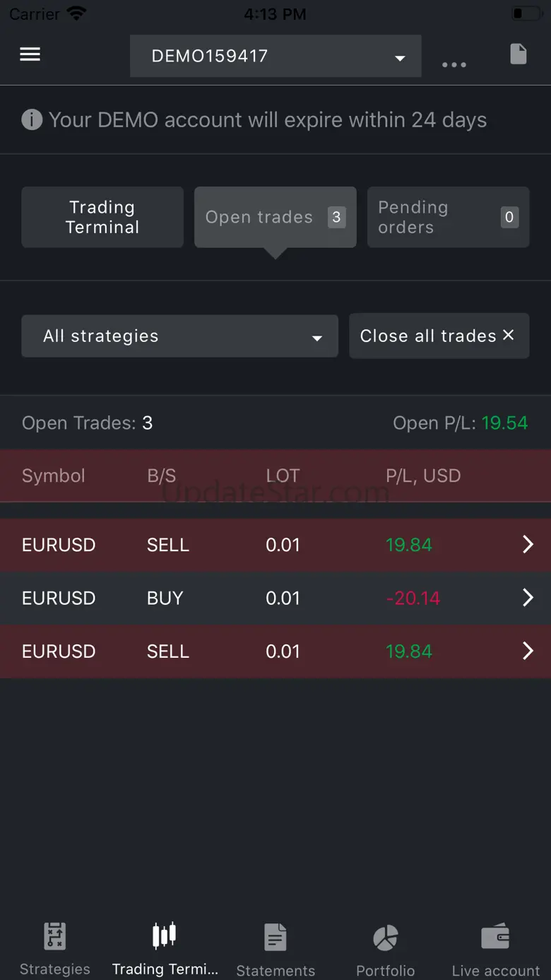Viewport: 551px width, 980px height.
Task: Tap the info icon beside expiry notice
Action: [x=32, y=119]
